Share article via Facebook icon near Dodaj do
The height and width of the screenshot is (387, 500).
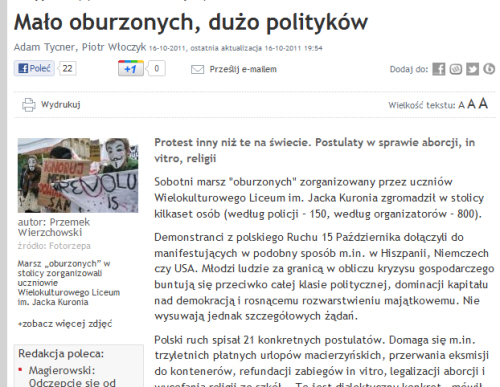point(439,69)
